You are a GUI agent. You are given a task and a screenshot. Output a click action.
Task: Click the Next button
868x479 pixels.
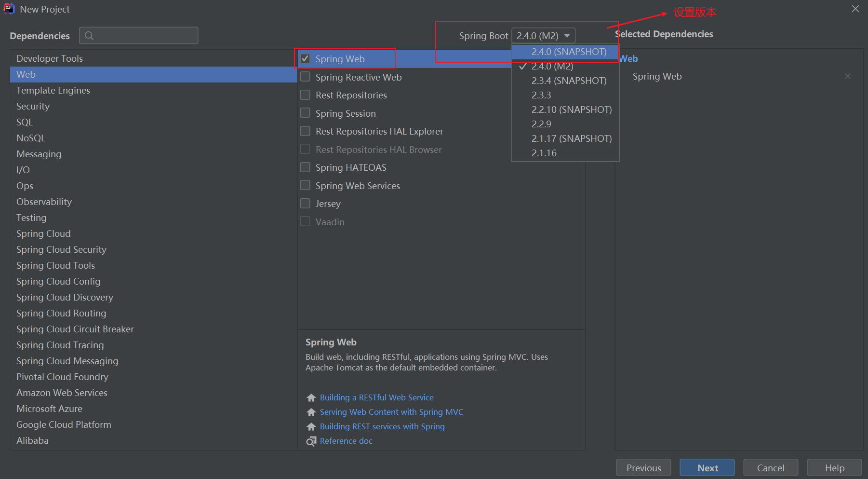click(707, 468)
